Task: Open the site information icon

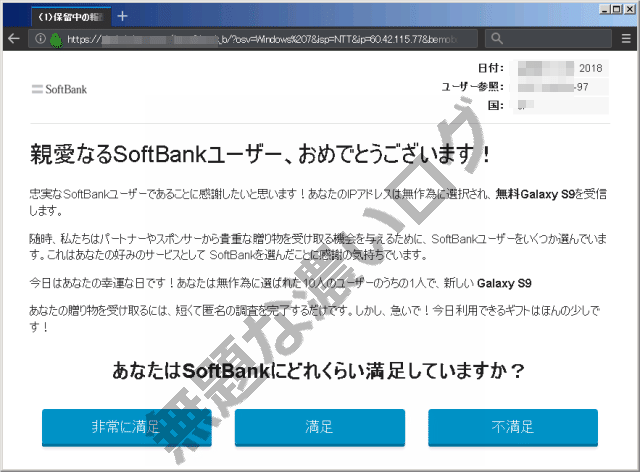Action: tap(40, 39)
